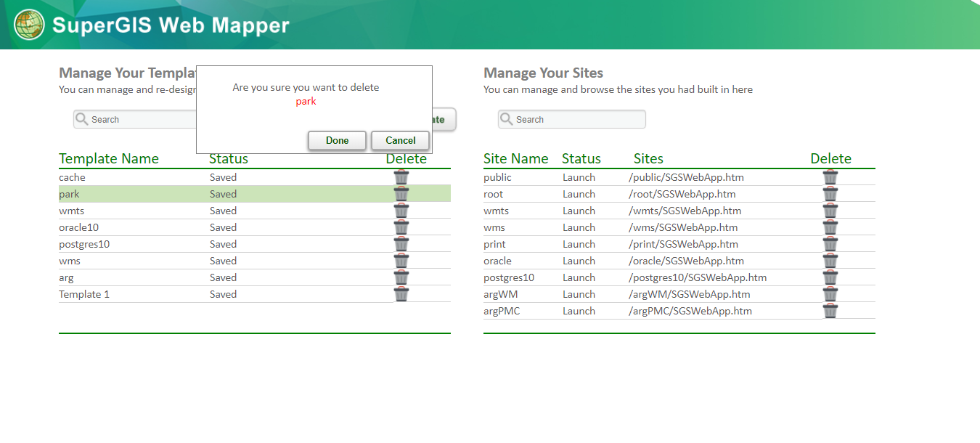
Task: Delete Template 1 using trash icon
Action: (x=401, y=294)
